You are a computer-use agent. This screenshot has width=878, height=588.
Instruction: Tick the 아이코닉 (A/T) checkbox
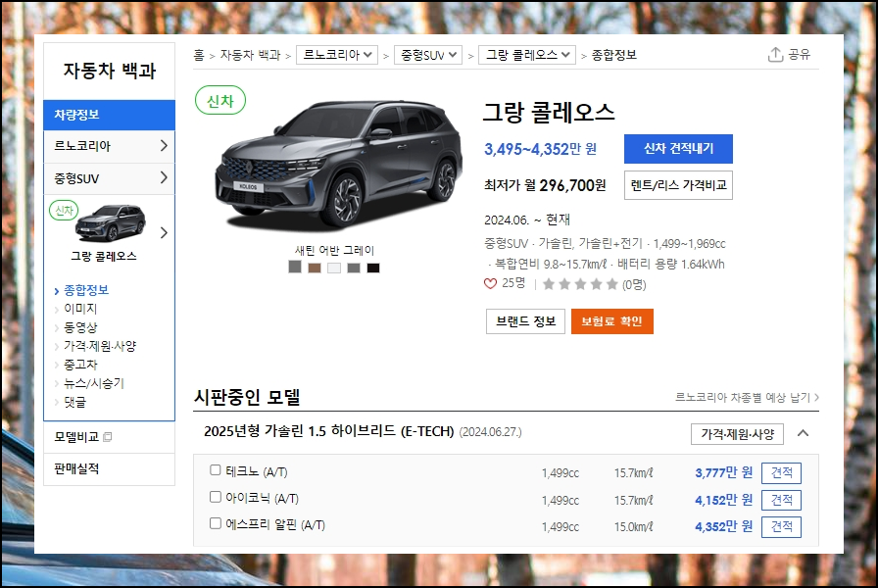[215, 497]
